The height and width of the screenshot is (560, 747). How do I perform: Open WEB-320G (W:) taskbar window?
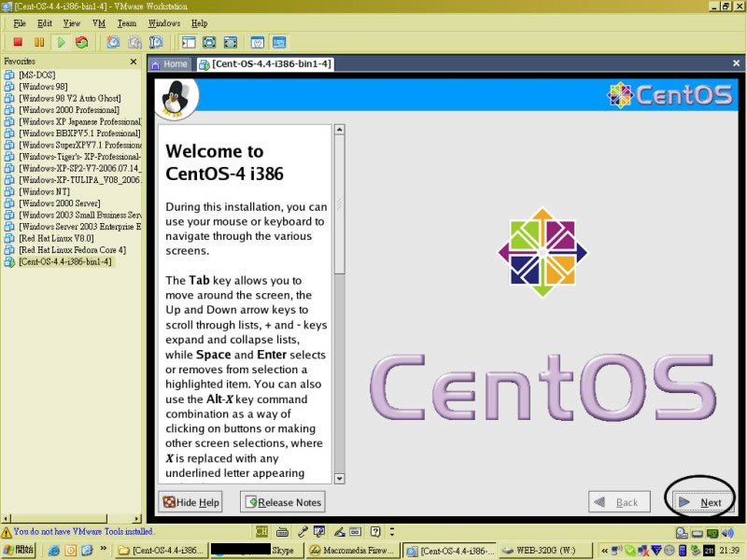click(545, 550)
